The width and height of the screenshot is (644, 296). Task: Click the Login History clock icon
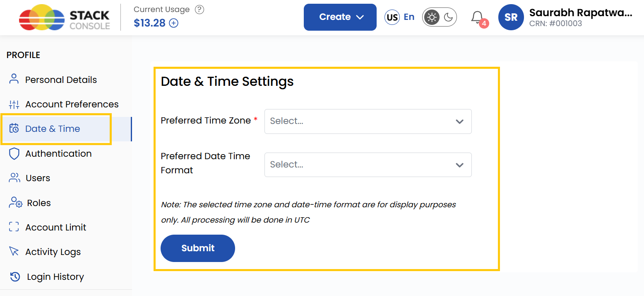tap(14, 276)
